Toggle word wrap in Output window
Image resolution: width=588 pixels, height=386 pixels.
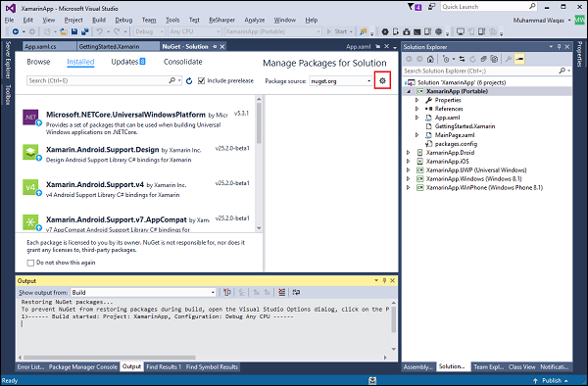click(x=296, y=292)
